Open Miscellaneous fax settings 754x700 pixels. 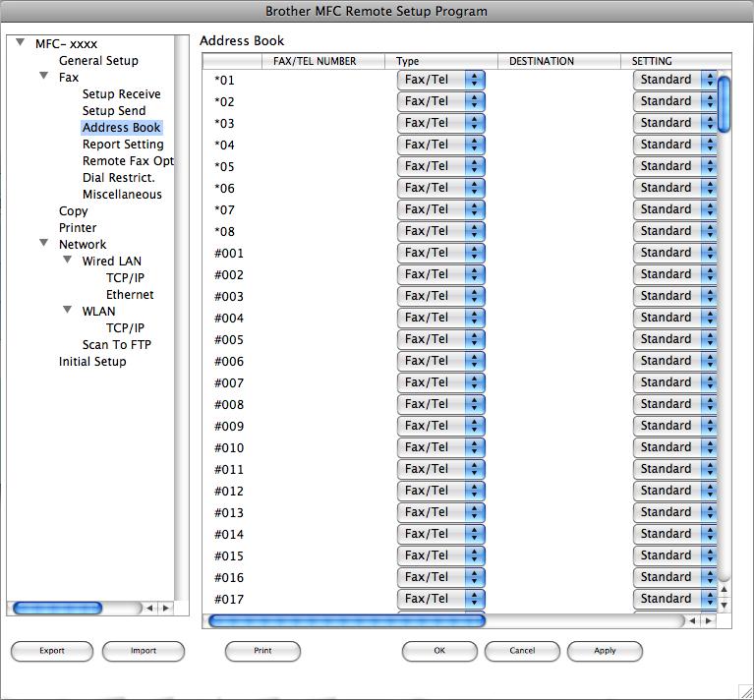(122, 195)
